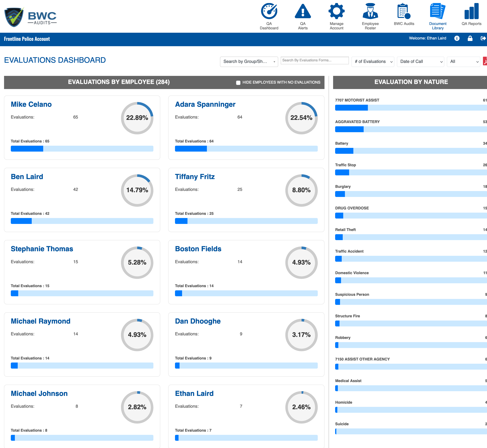Click the Search By Evaluations Forms field
Image resolution: width=487 pixels, height=448 pixels.
[x=315, y=60]
